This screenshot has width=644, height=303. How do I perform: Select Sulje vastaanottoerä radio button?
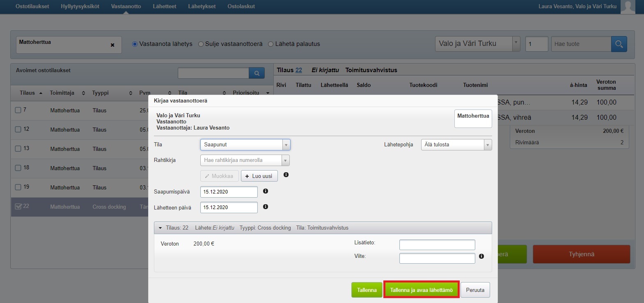pyautogui.click(x=201, y=44)
